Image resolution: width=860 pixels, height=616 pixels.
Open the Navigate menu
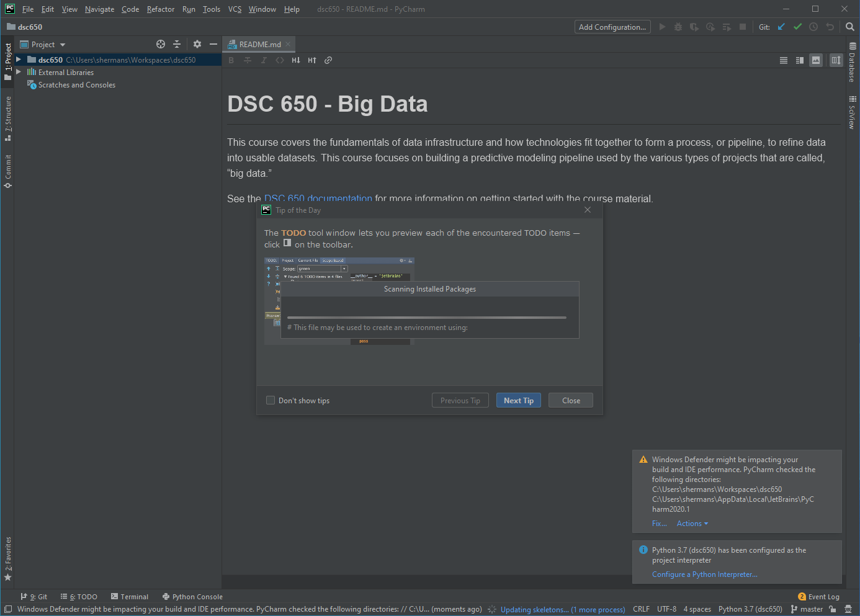tap(99, 9)
